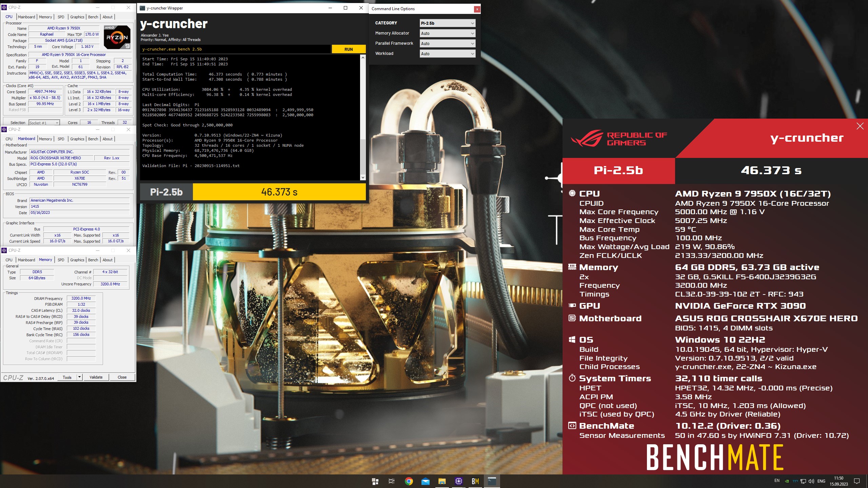Select Bench tab in CPU-Z Memory window
Viewport: 868px width, 488px height.
click(93, 260)
